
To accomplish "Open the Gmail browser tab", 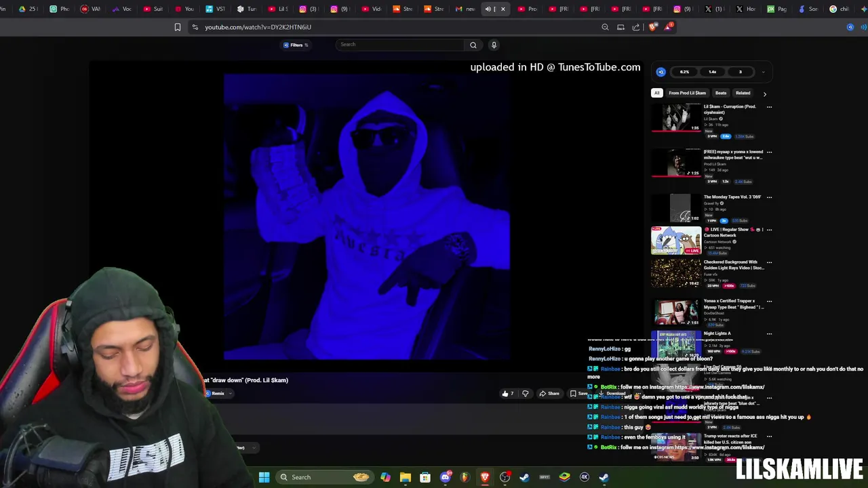I will (x=467, y=9).
